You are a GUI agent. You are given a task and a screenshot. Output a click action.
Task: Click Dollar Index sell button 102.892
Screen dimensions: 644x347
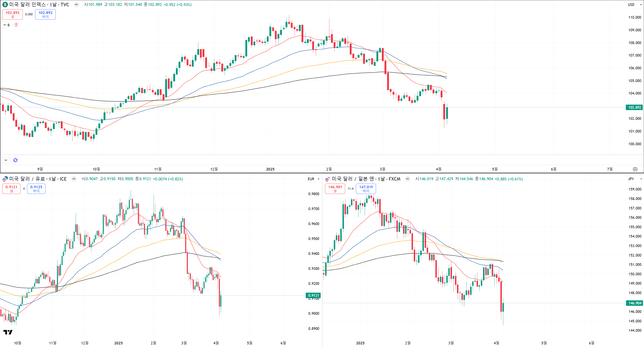[x=13, y=14]
